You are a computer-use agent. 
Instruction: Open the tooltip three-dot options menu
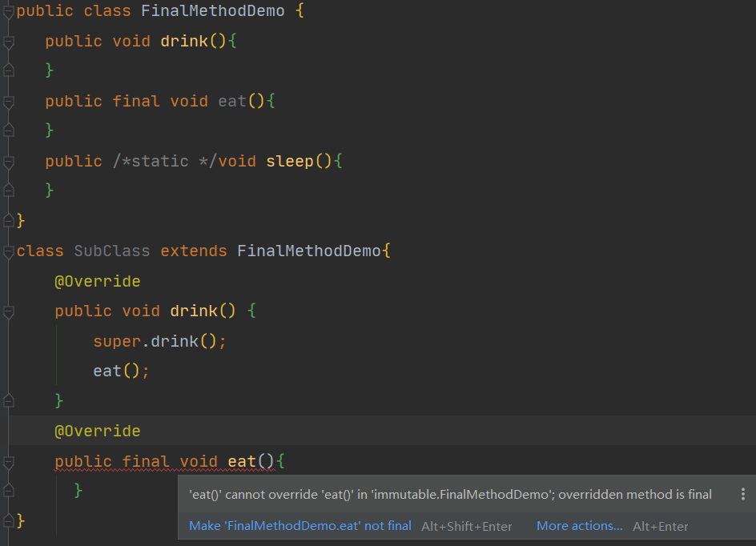[x=743, y=494]
